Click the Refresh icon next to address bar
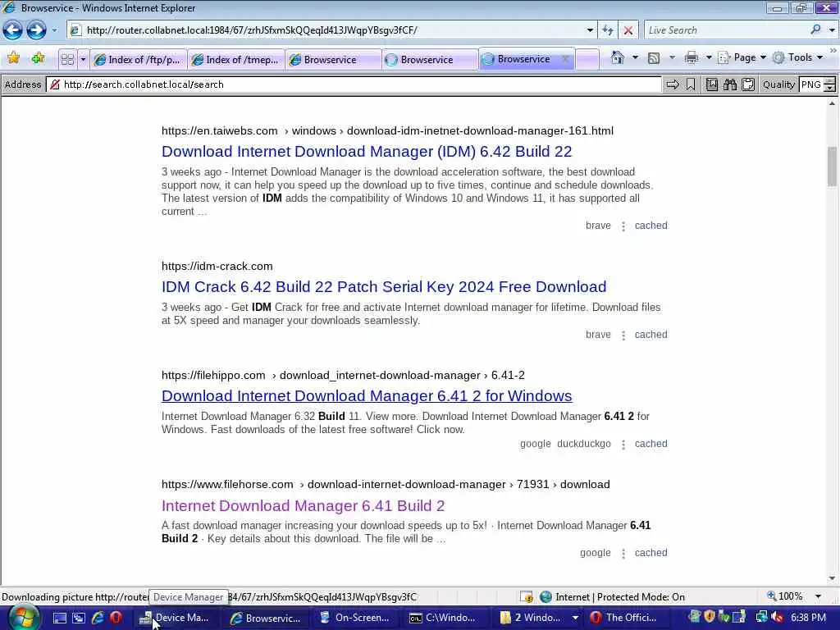840x630 pixels. (608, 30)
